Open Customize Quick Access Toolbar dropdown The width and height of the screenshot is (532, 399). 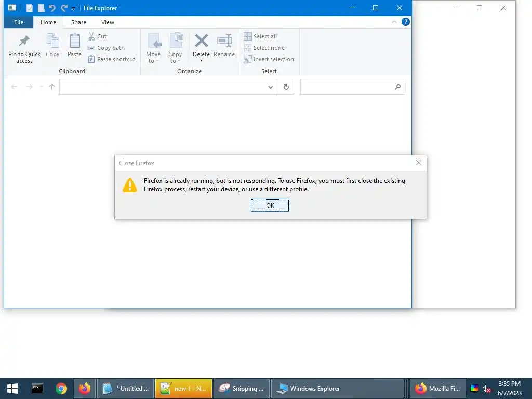tap(73, 9)
